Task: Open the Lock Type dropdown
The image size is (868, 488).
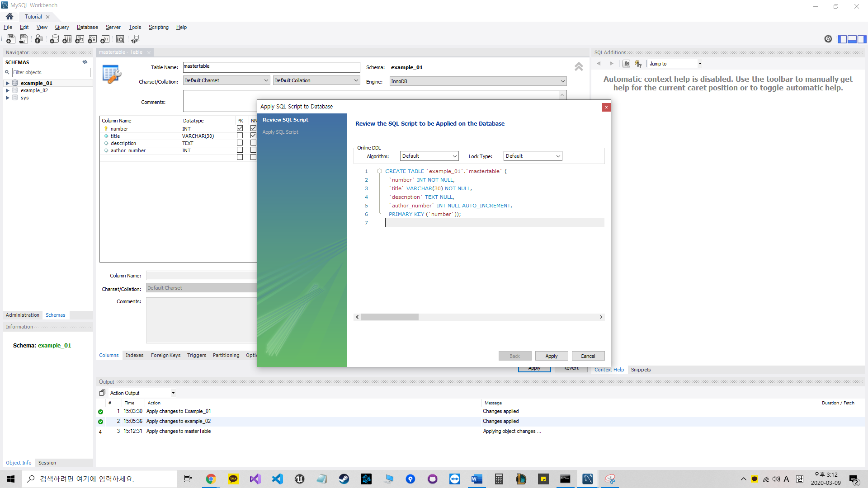Action: (533, 156)
